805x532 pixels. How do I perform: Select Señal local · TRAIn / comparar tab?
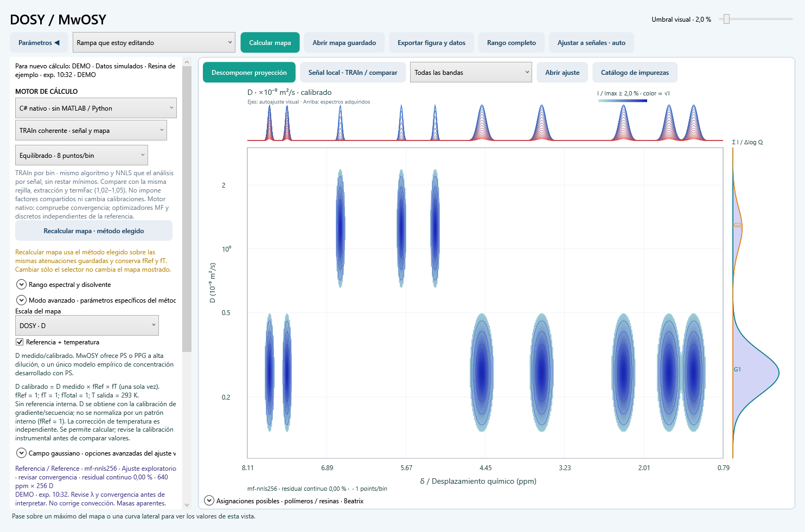pos(353,73)
